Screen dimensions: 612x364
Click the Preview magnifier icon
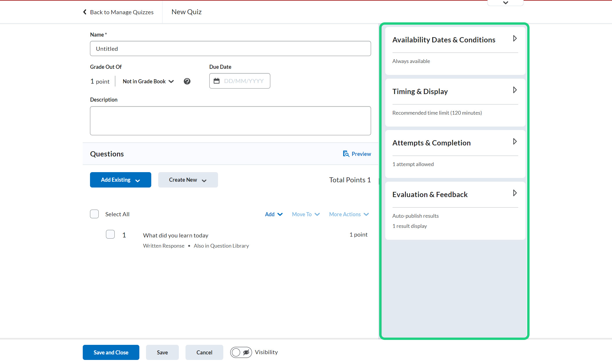[x=346, y=154]
